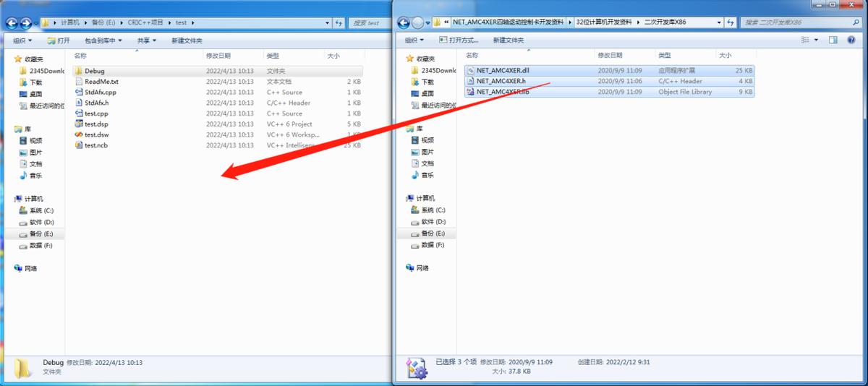Open 音乐 library in left window
The width and height of the screenshot is (868, 386).
coord(35,175)
